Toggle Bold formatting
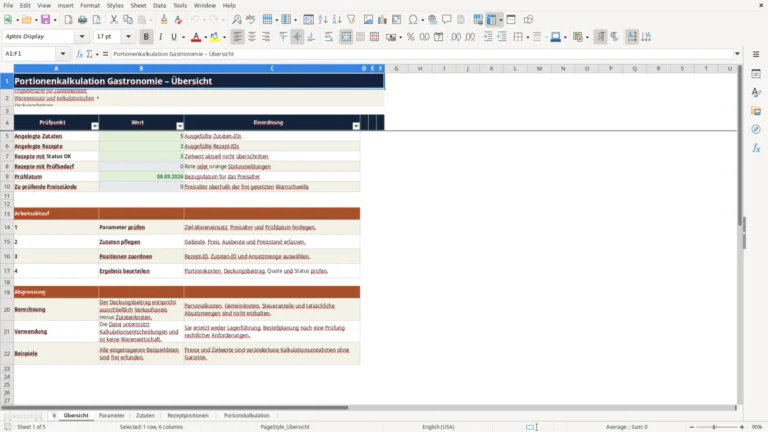768x432 pixels. pyautogui.click(x=146, y=37)
